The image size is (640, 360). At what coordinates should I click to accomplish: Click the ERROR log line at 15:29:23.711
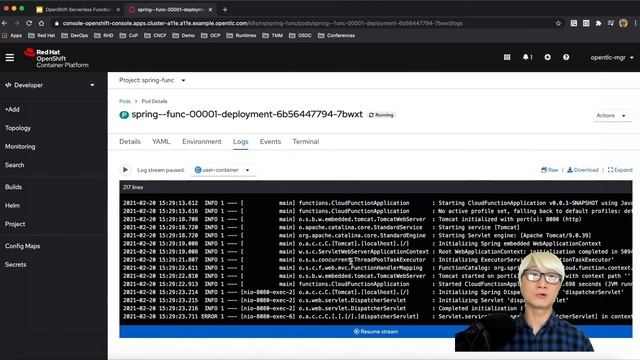378,316
